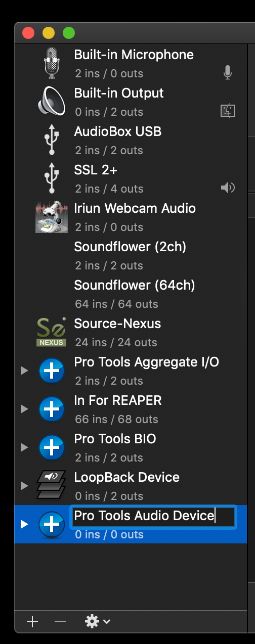
Task: Select the Built-in Microphone icon
Action: point(51,63)
